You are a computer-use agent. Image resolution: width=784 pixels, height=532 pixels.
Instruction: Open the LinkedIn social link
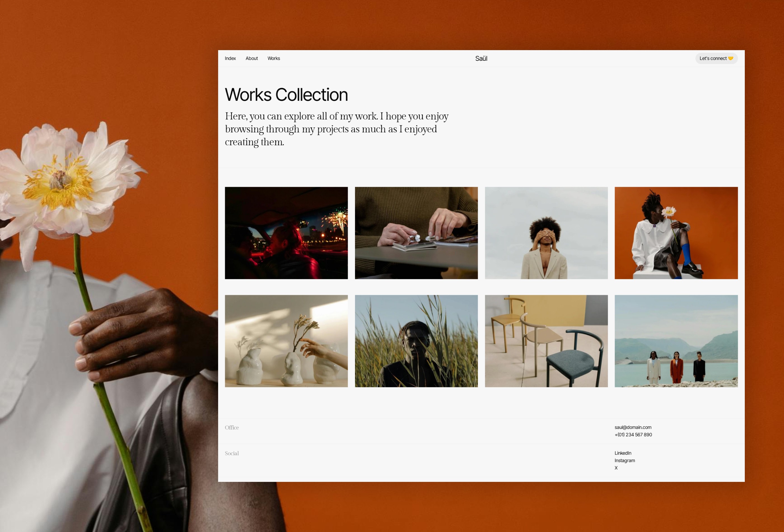[623, 453]
